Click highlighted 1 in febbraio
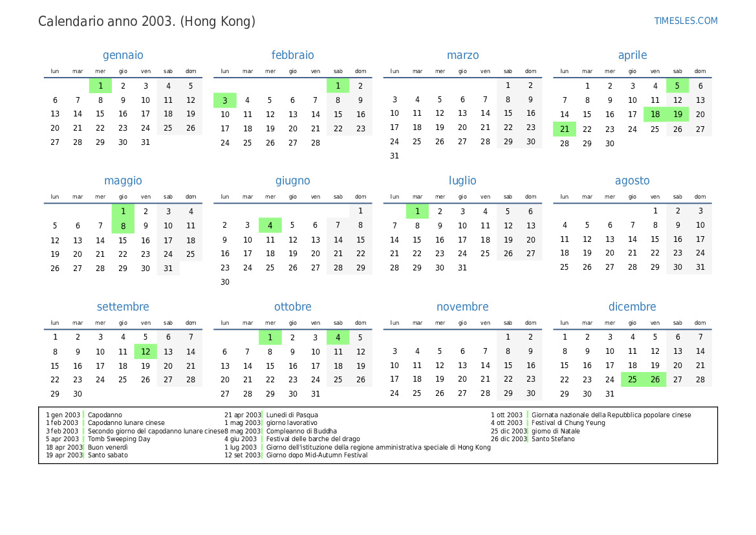Image resolution: width=756 pixels, height=535 pixels. (x=338, y=86)
